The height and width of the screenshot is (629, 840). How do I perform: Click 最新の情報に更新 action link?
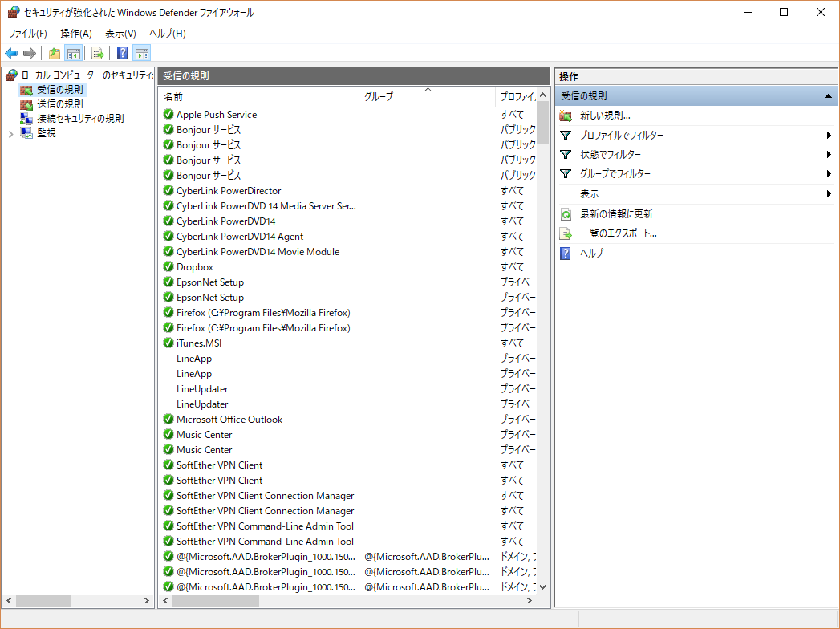(617, 213)
